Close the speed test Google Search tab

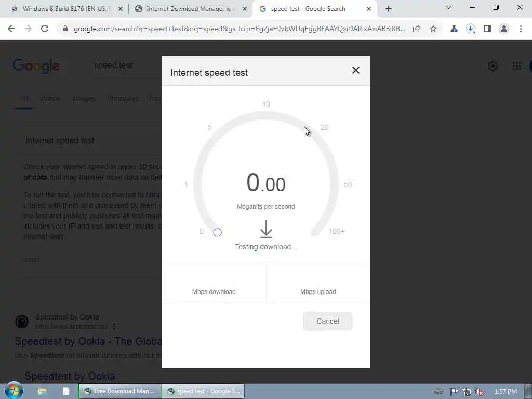(369, 9)
